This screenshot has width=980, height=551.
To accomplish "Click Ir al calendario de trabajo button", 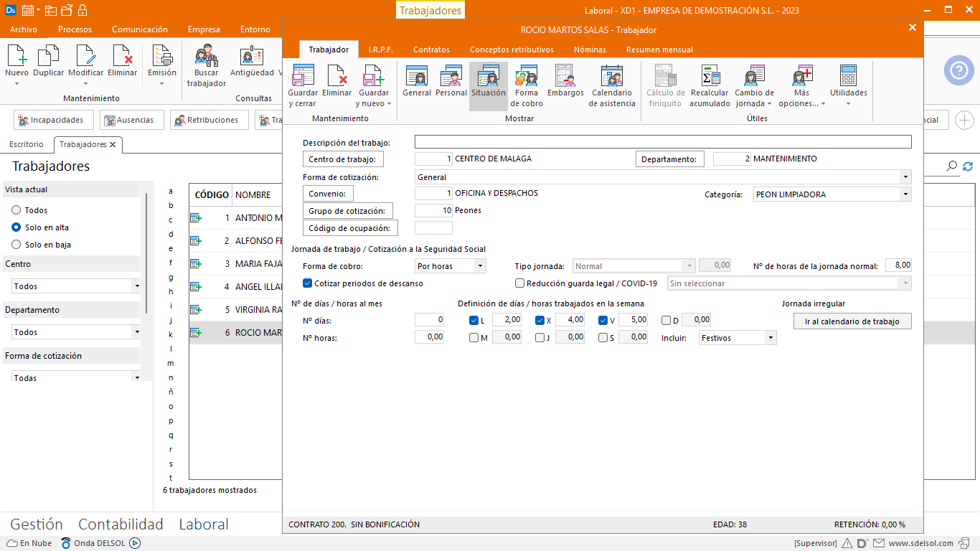I will coord(852,321).
